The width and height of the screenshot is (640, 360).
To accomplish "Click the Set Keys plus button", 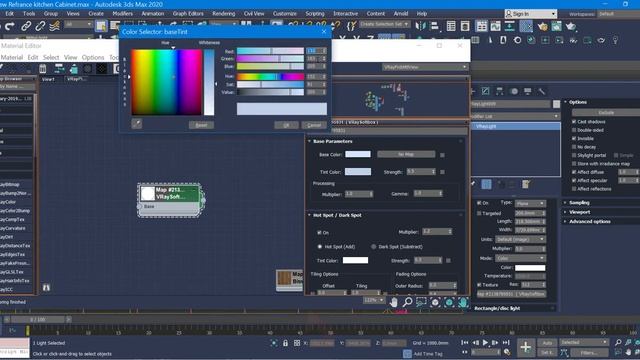I will point(525,347).
